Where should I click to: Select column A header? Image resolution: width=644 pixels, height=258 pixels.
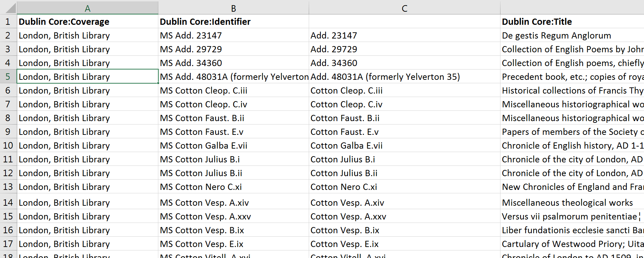(x=87, y=8)
